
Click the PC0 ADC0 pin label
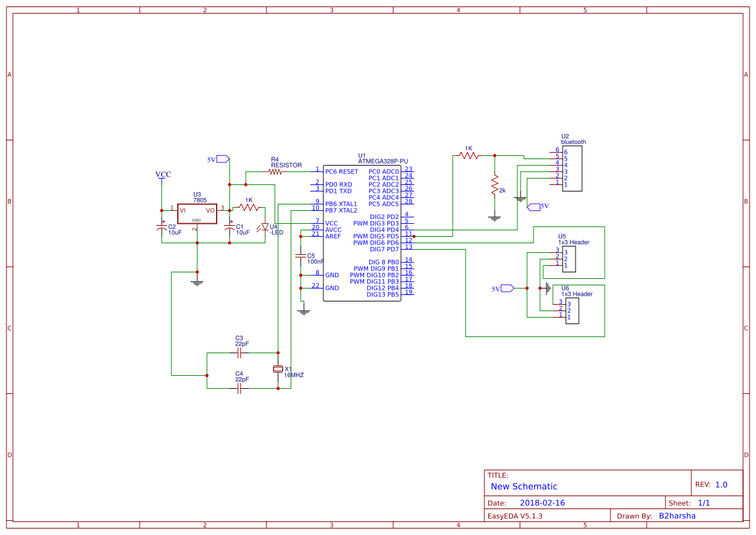coord(383,171)
